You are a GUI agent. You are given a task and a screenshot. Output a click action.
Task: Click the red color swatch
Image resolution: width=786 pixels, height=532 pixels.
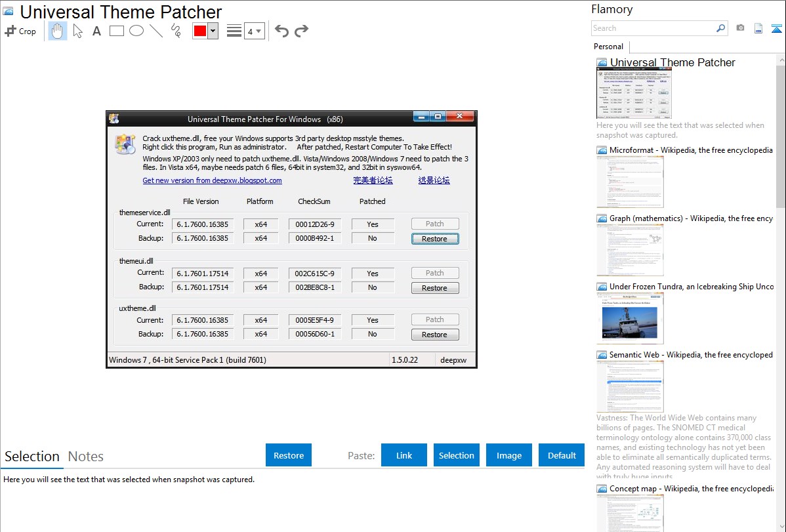coord(200,31)
